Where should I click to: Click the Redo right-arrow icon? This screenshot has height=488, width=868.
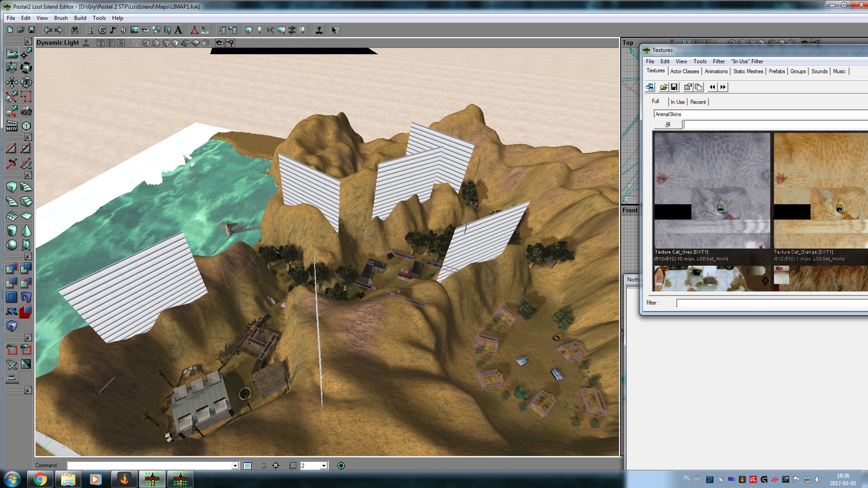59,30
